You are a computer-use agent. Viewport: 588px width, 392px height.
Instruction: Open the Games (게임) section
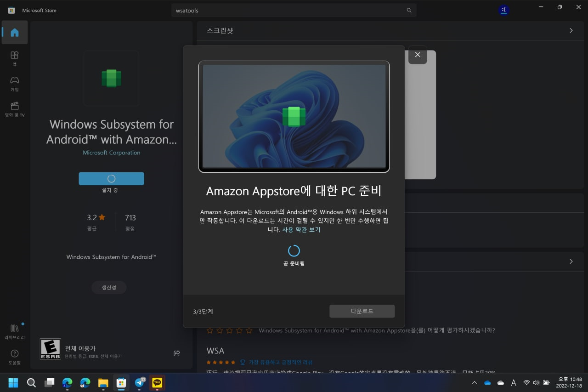(15, 84)
